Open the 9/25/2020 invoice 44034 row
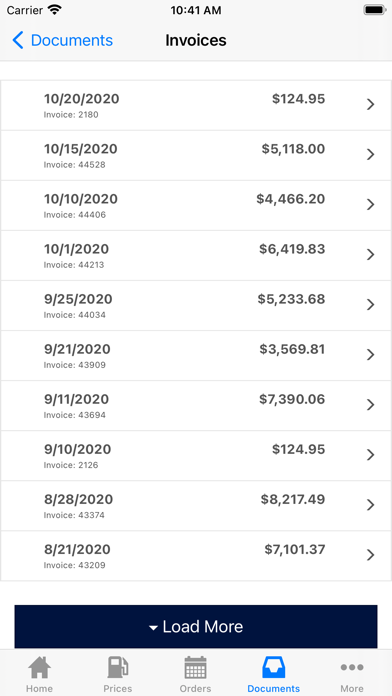The height and width of the screenshot is (696, 392). point(196,305)
